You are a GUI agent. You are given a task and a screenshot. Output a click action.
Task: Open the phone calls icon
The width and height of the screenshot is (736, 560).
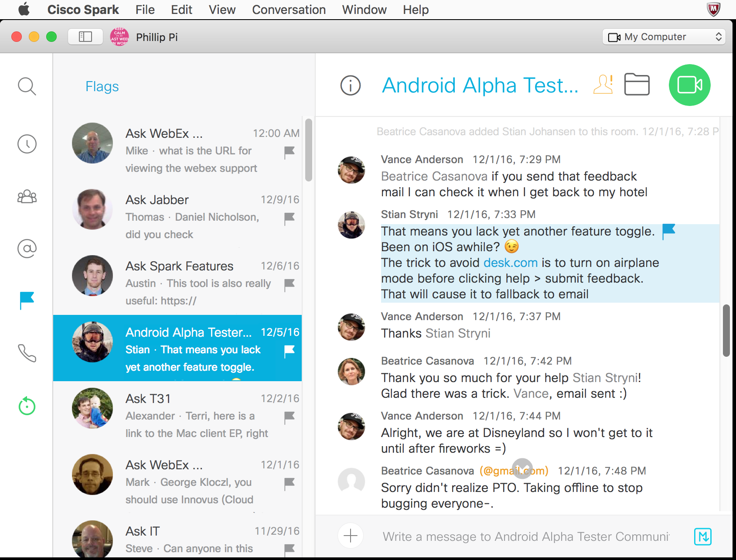(x=27, y=353)
